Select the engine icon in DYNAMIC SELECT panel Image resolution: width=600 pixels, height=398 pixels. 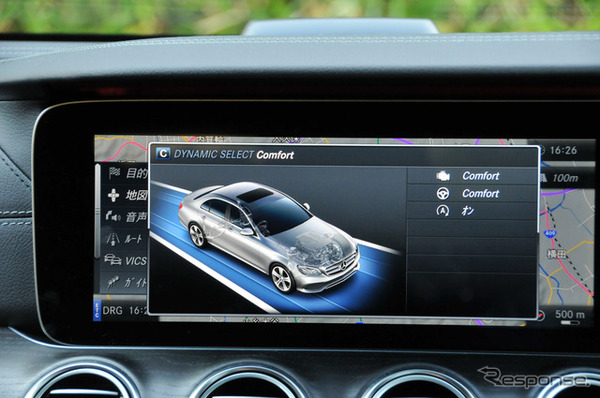point(443,176)
